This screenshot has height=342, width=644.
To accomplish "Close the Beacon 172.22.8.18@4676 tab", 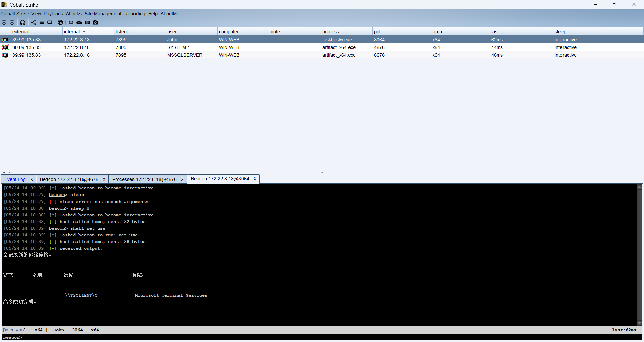I will [x=104, y=179].
